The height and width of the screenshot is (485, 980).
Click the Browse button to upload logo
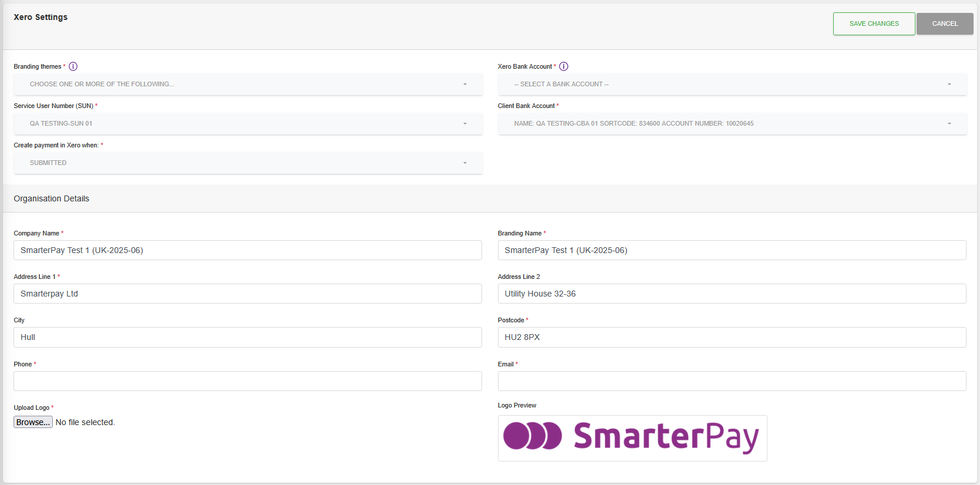tap(33, 422)
